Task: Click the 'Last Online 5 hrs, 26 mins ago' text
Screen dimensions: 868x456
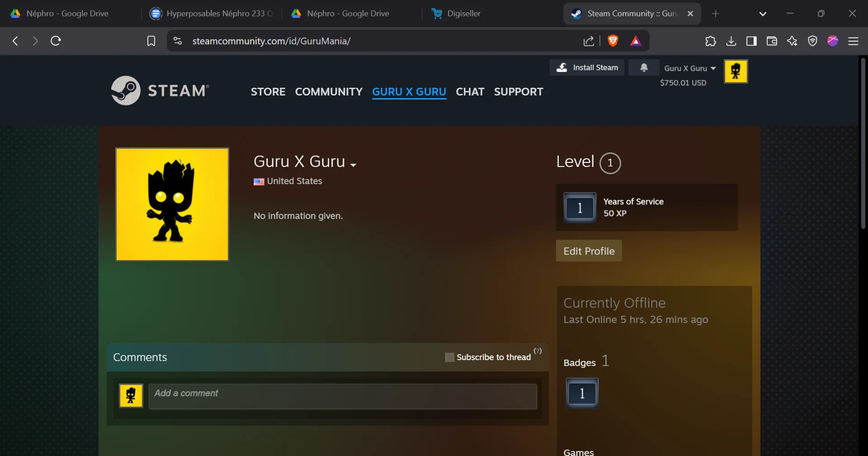Action: click(636, 319)
